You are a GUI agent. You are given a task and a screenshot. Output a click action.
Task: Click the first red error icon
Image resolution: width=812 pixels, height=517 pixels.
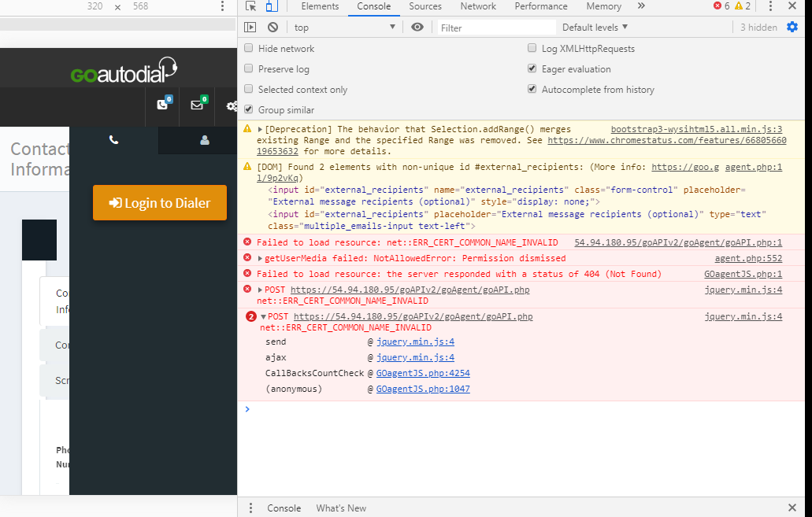247,242
